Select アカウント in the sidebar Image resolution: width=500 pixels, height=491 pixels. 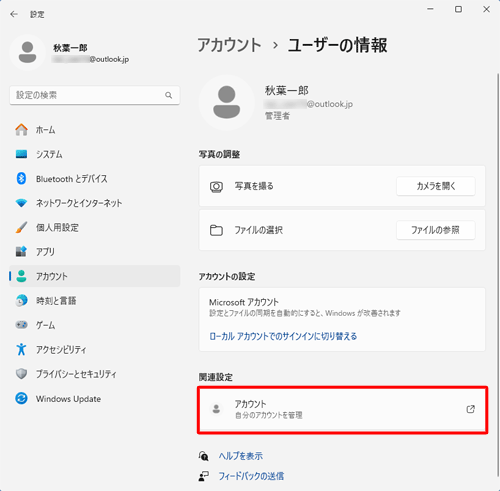tap(95, 276)
